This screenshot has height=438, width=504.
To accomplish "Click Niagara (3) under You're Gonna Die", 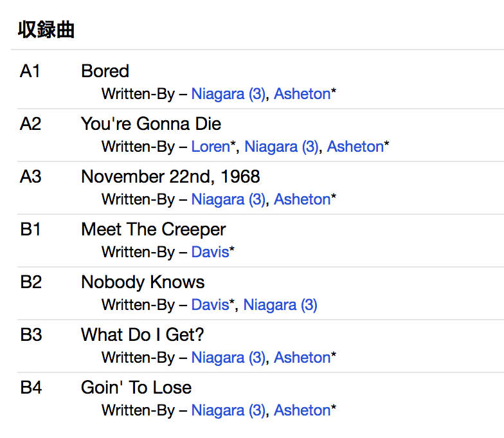I will [282, 147].
